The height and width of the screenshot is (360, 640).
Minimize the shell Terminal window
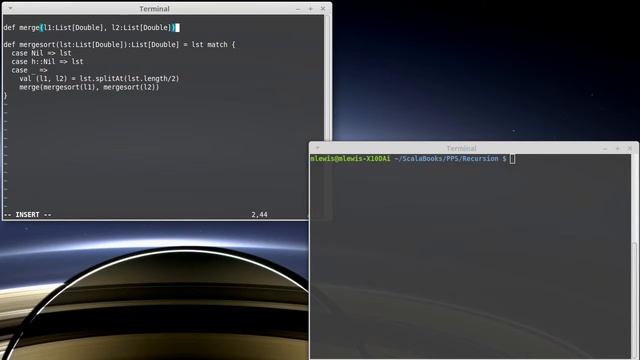point(605,148)
